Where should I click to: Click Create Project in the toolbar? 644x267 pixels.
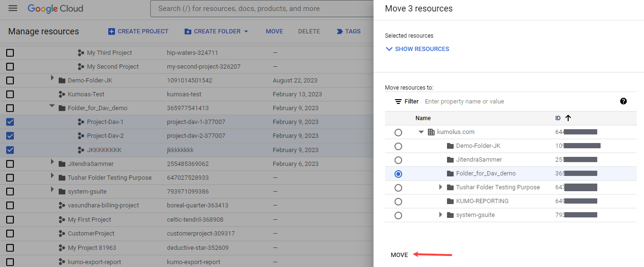(138, 31)
